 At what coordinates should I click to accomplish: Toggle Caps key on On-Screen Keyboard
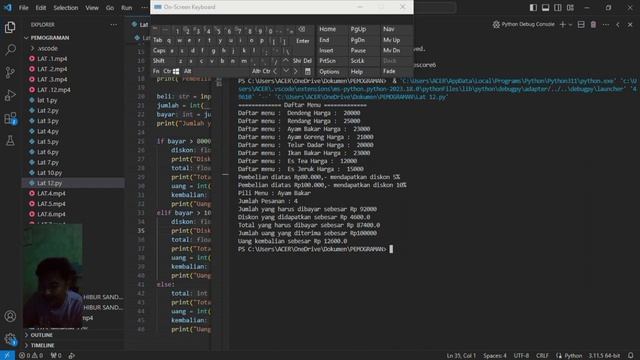coord(159,51)
